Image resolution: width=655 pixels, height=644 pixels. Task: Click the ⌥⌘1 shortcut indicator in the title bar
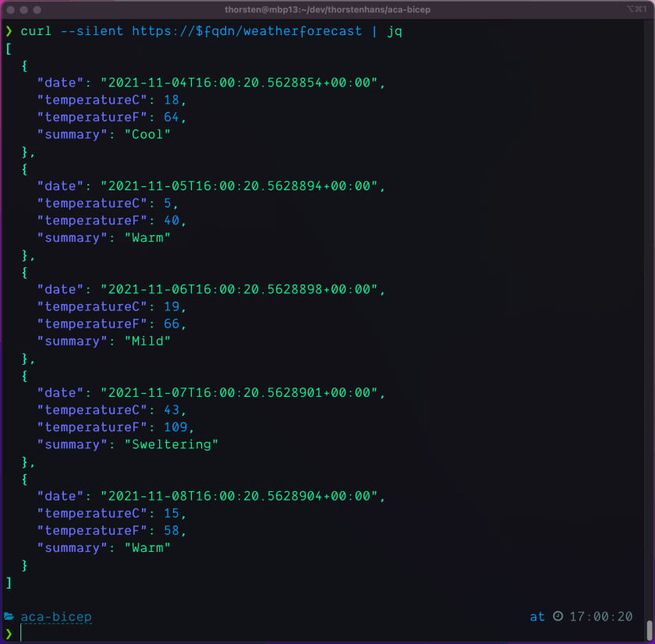636,9
